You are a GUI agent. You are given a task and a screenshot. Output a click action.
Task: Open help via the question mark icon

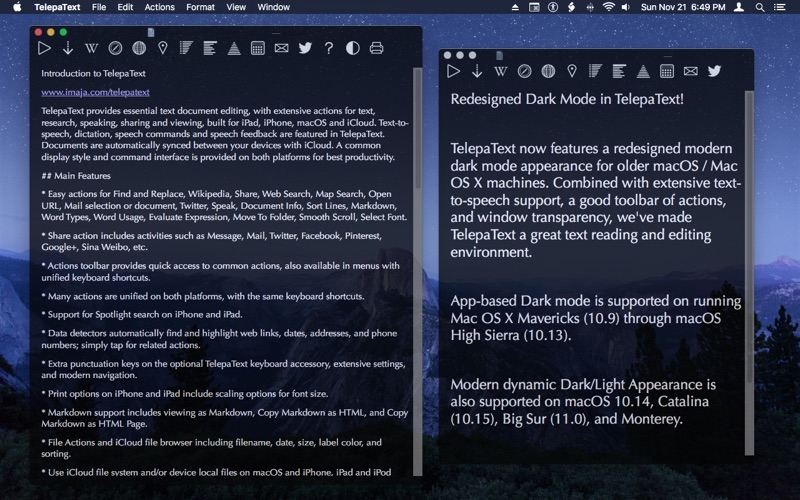coord(329,48)
